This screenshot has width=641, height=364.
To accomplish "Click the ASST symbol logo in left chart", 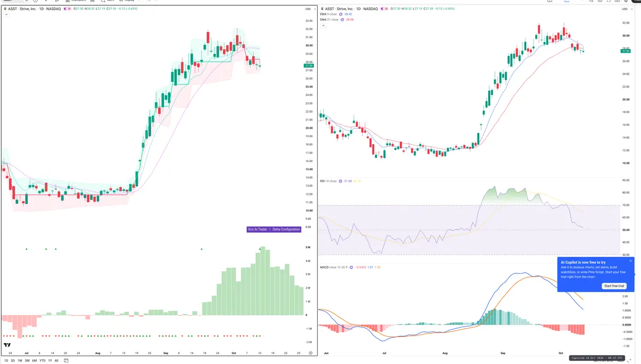I will pyautogui.click(x=5, y=9).
